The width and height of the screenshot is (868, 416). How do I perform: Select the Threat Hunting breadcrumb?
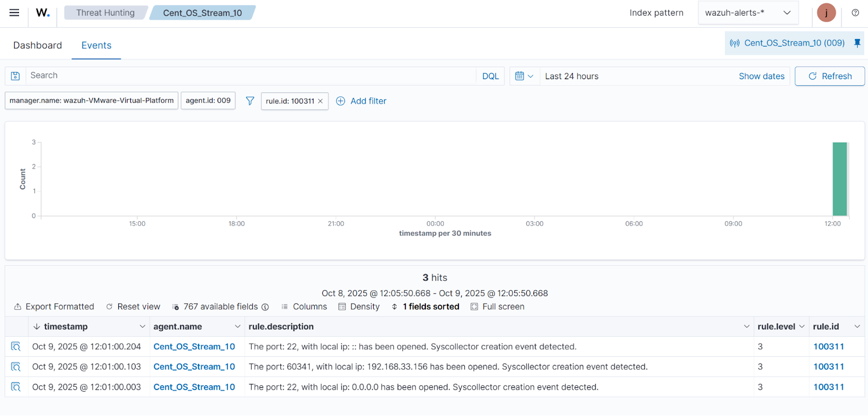pyautogui.click(x=105, y=13)
